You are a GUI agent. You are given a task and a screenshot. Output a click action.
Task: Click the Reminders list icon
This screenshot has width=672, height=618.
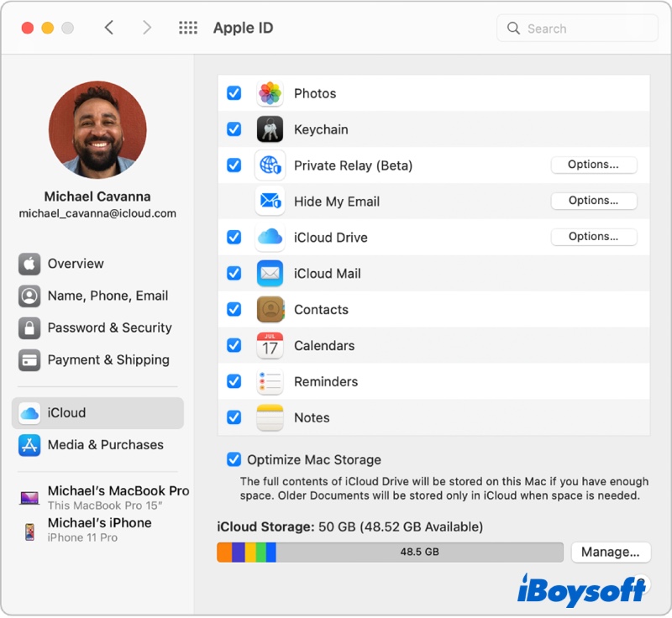click(x=270, y=380)
